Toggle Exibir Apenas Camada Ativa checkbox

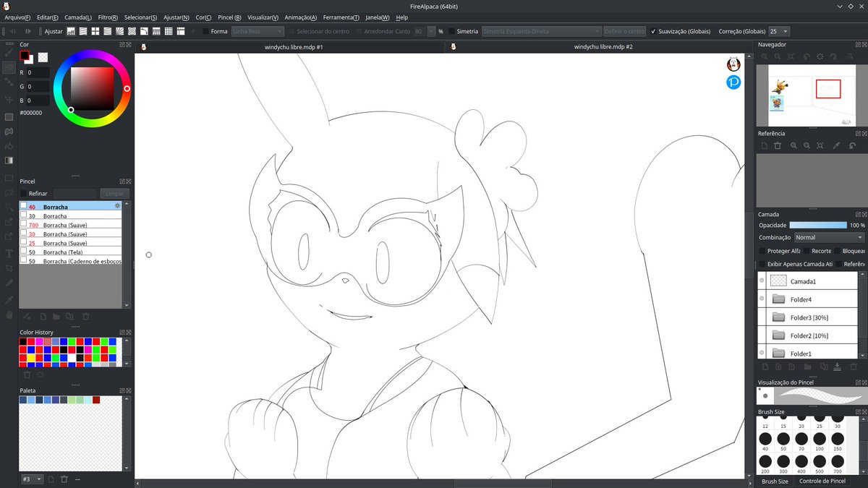[762, 264]
